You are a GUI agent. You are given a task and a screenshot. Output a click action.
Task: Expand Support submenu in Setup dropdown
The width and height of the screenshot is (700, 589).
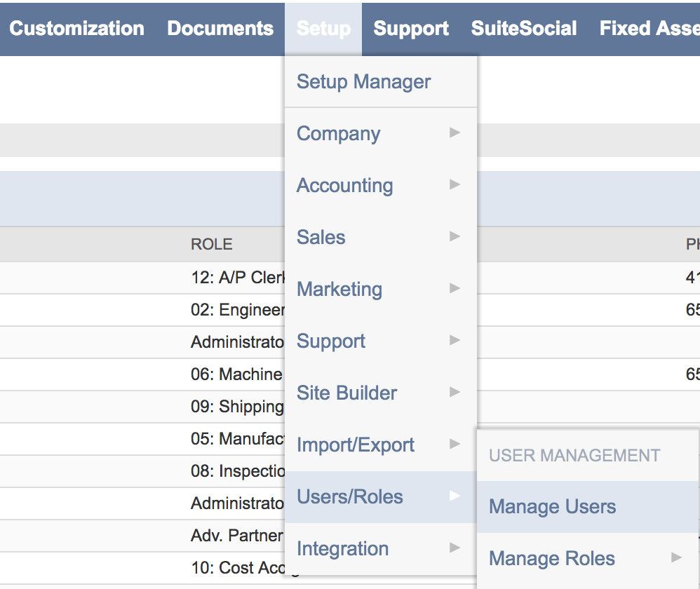tap(331, 341)
